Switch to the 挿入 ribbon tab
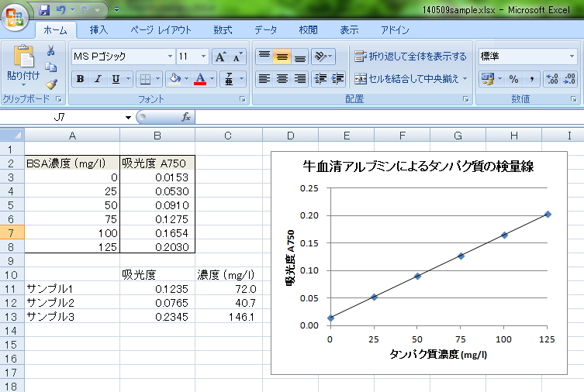Screen dimensions: 584x392 pyautogui.click(x=98, y=30)
